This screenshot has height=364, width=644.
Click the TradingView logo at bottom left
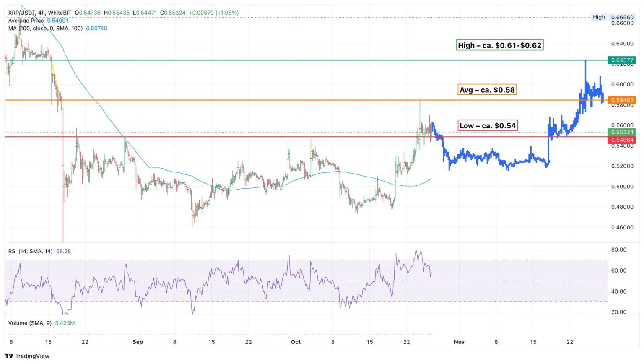coord(27,356)
